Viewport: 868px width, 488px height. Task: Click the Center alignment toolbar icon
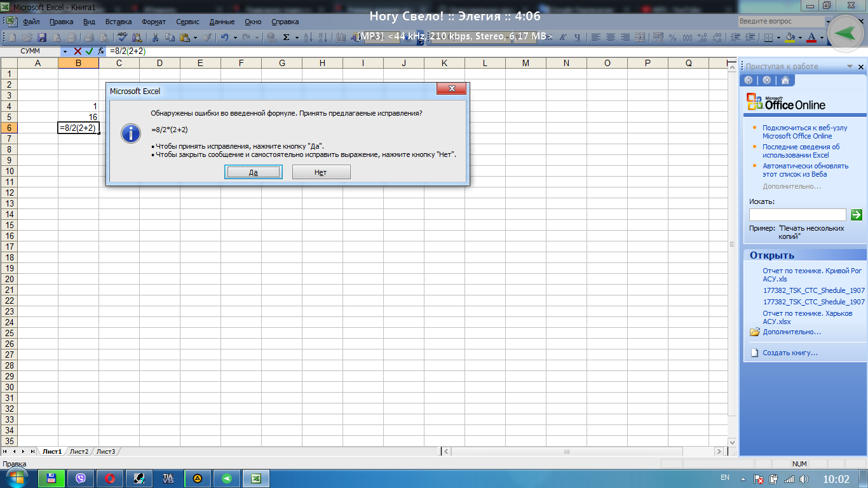(611, 37)
